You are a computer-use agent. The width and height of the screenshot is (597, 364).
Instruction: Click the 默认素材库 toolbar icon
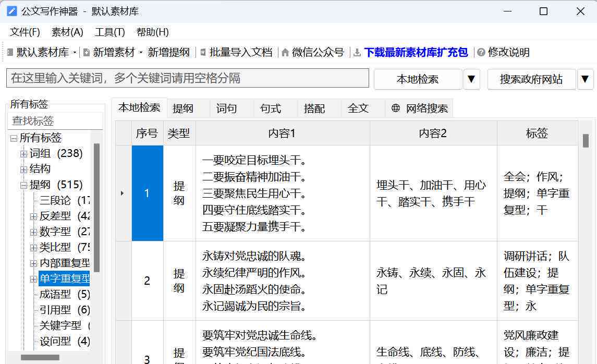(10, 52)
